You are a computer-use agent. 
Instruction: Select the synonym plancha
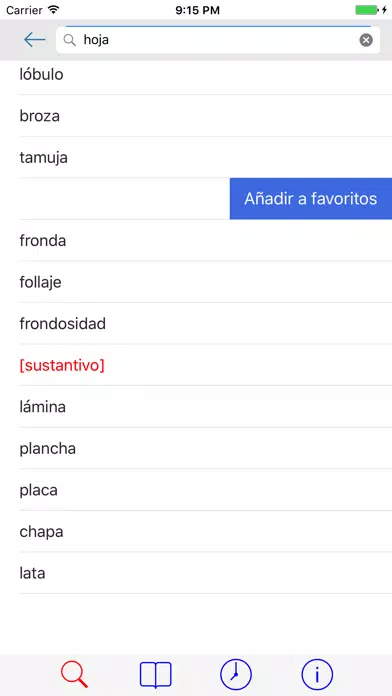206,448
